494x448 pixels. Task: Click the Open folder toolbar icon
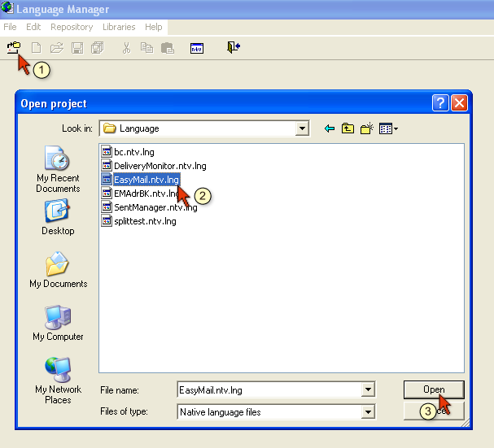[57, 48]
